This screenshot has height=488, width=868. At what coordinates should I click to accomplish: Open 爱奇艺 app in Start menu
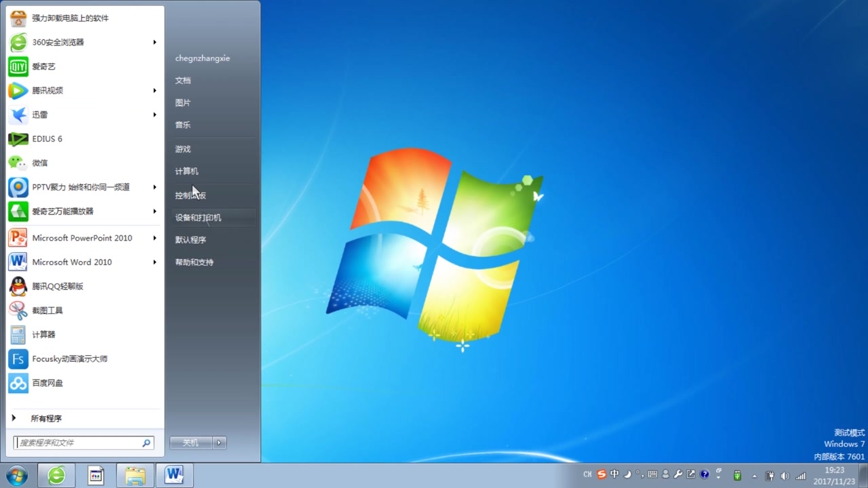pos(85,66)
